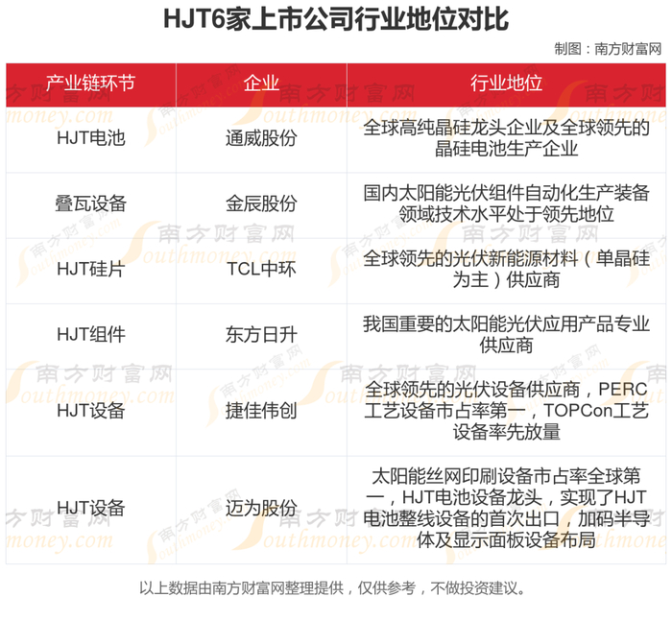Click the 'HJT硅片' cell
Image resolution: width=672 pixels, height=621 pixels.
click(91, 270)
